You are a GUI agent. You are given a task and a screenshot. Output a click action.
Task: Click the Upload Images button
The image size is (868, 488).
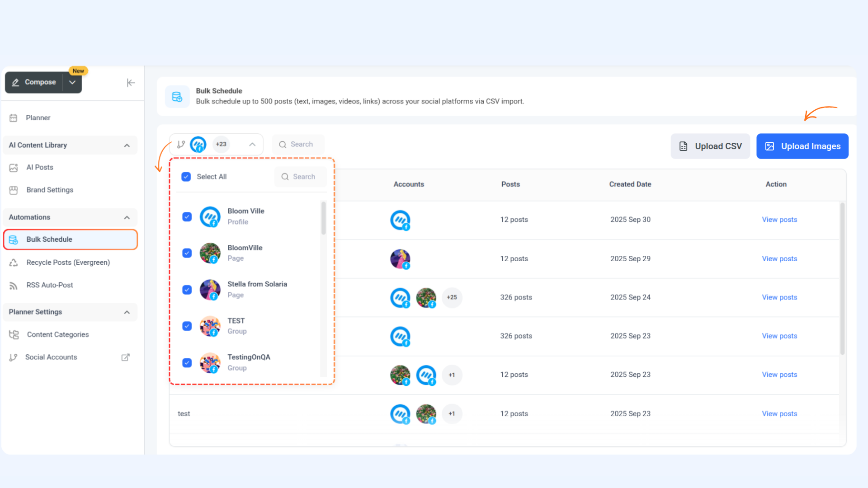coord(802,146)
